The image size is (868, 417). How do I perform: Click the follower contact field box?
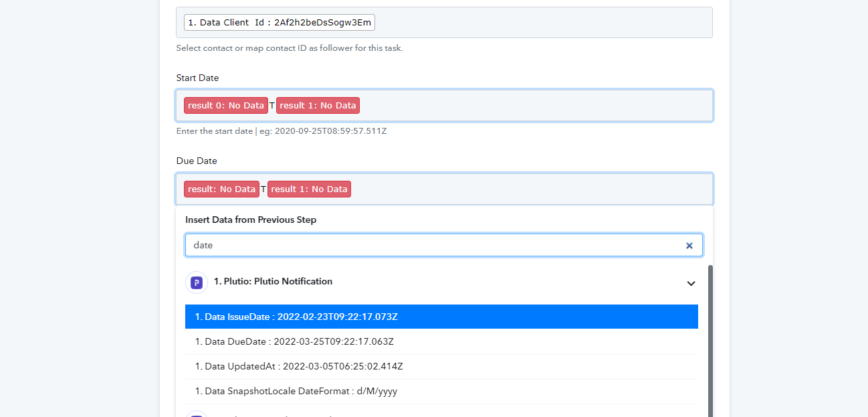[x=444, y=22]
